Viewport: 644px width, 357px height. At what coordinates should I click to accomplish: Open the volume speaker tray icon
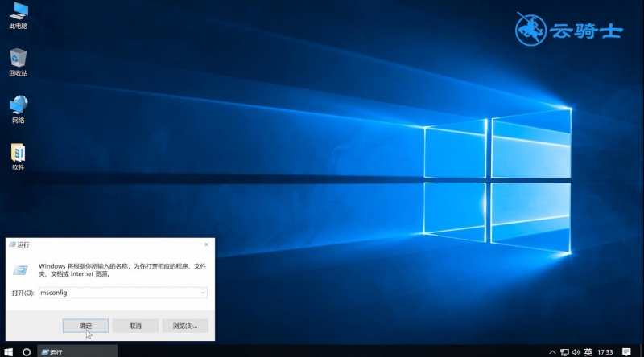click(576, 352)
